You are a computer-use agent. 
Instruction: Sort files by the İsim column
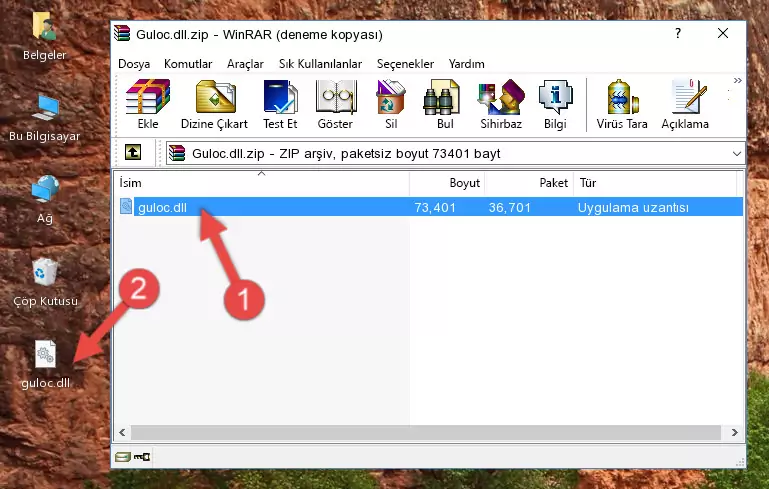pyautogui.click(x=262, y=183)
